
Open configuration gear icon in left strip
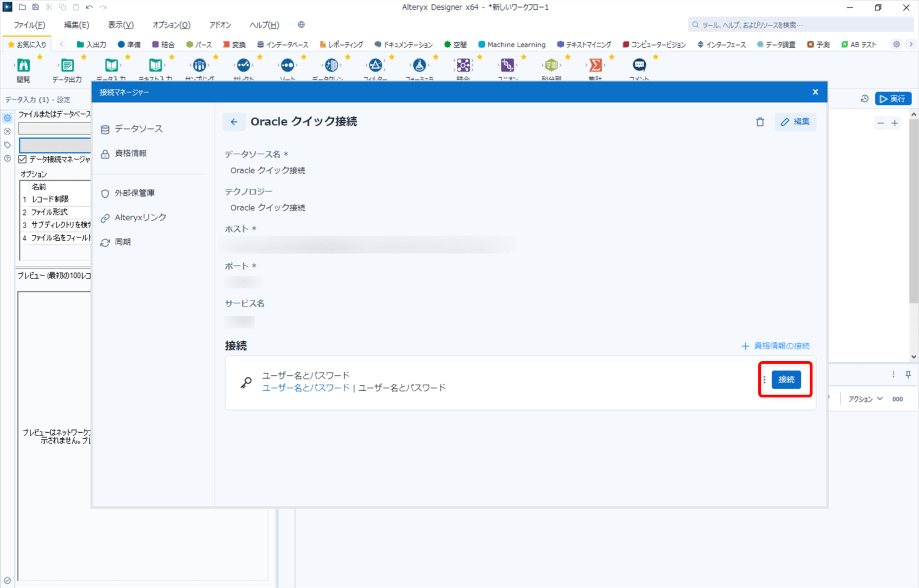point(7,118)
